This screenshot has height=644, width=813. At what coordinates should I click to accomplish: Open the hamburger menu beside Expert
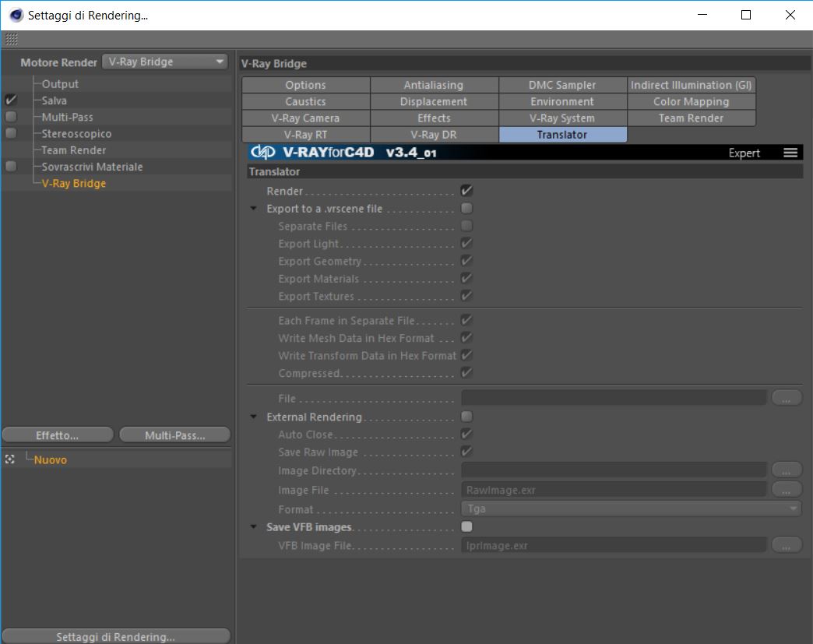(790, 153)
